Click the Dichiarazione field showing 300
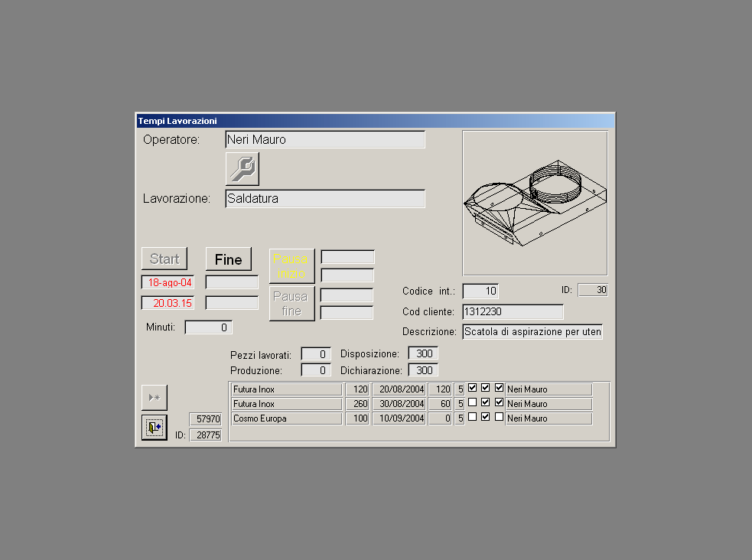752x560 pixels. click(423, 370)
